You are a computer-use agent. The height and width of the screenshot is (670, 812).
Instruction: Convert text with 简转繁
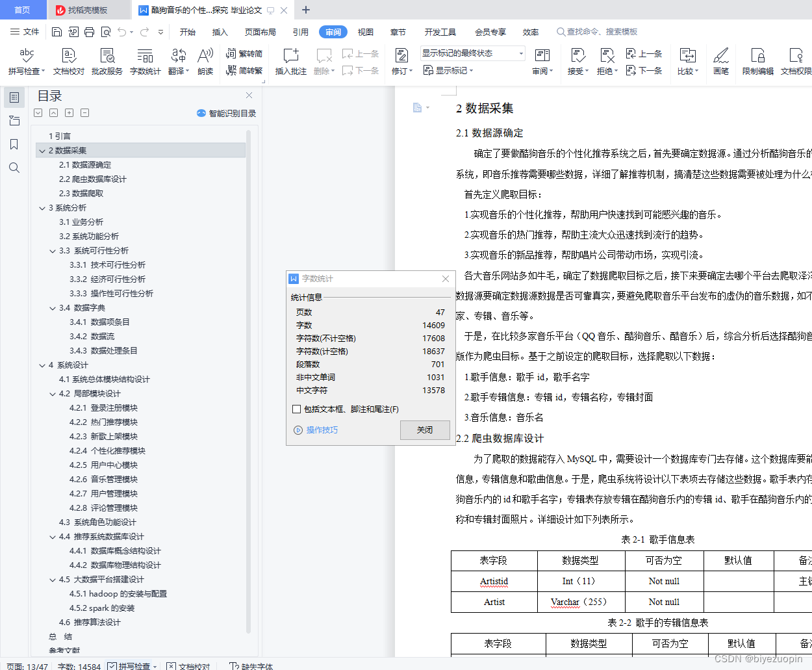pos(244,70)
